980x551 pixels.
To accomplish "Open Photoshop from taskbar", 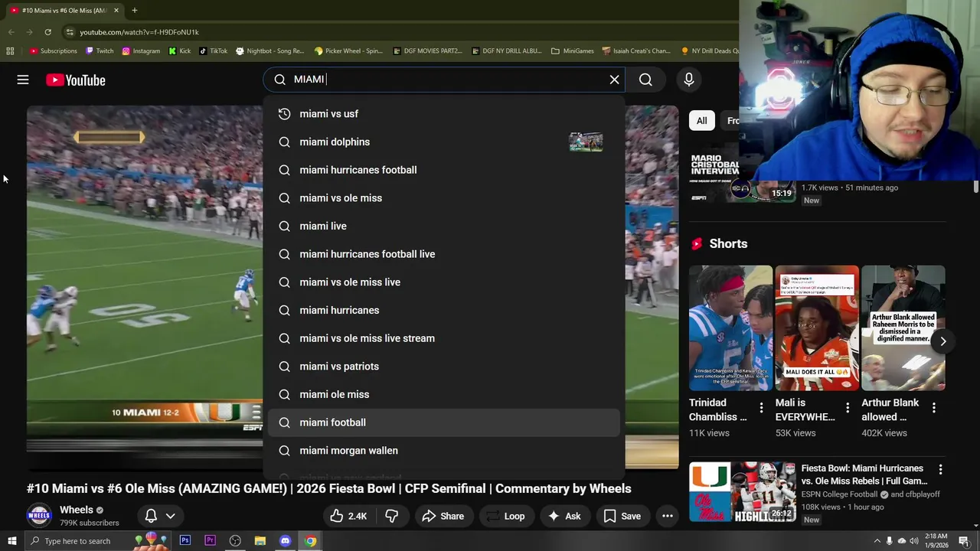I will 185,541.
